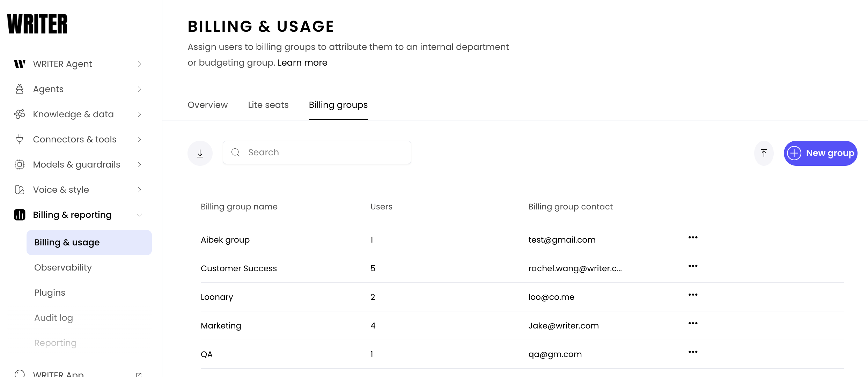Click the Agents robot icon in sidebar
868x377 pixels.
tap(20, 89)
